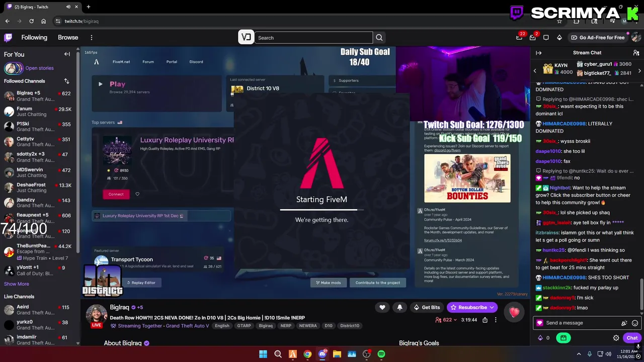
Task: Open the Whispers speech-bubble icon
Action: 546,37
